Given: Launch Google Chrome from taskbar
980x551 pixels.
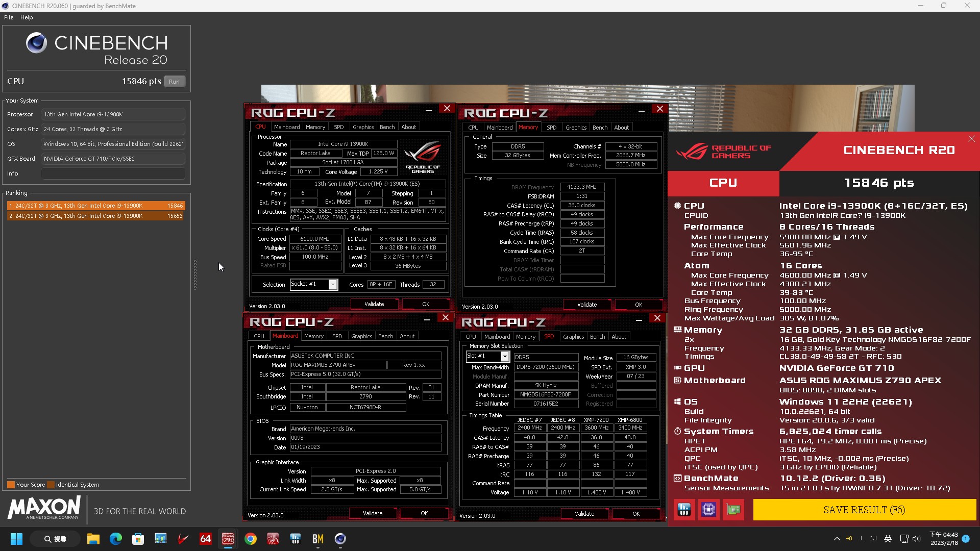Looking at the screenshot, I should coord(250,539).
